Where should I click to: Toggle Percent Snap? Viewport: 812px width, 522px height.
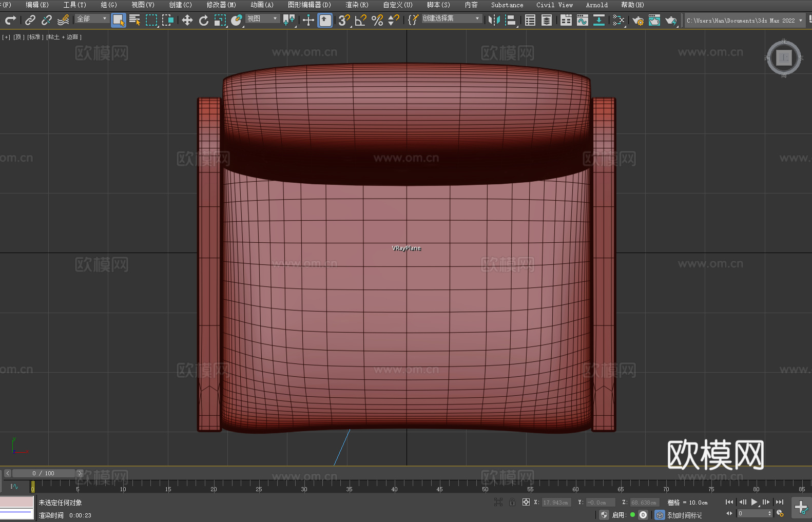(377, 20)
